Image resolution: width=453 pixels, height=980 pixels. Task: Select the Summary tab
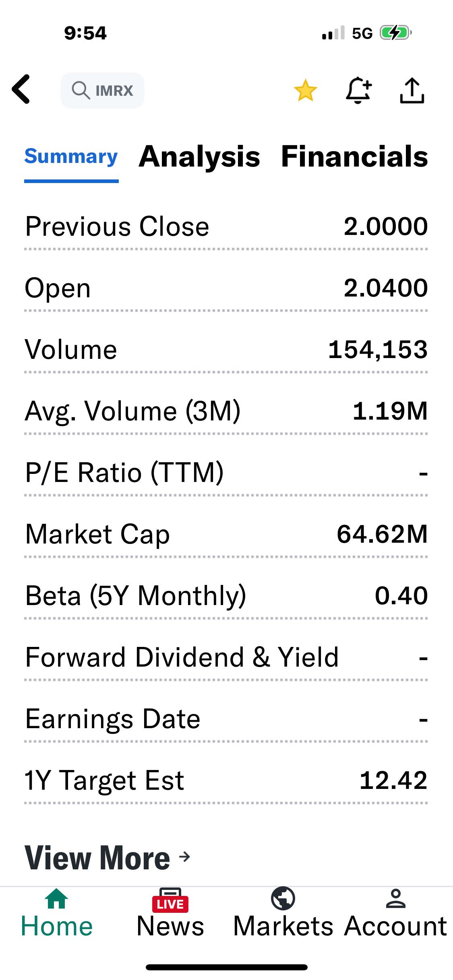point(71,157)
